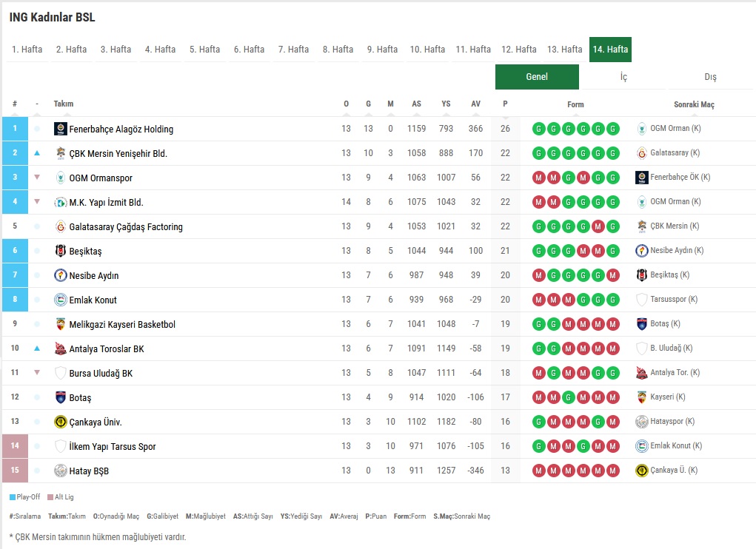Viewport: 756px width, 549px height.
Task: Click Hatayspor (K) next-match logo
Action: tap(642, 422)
